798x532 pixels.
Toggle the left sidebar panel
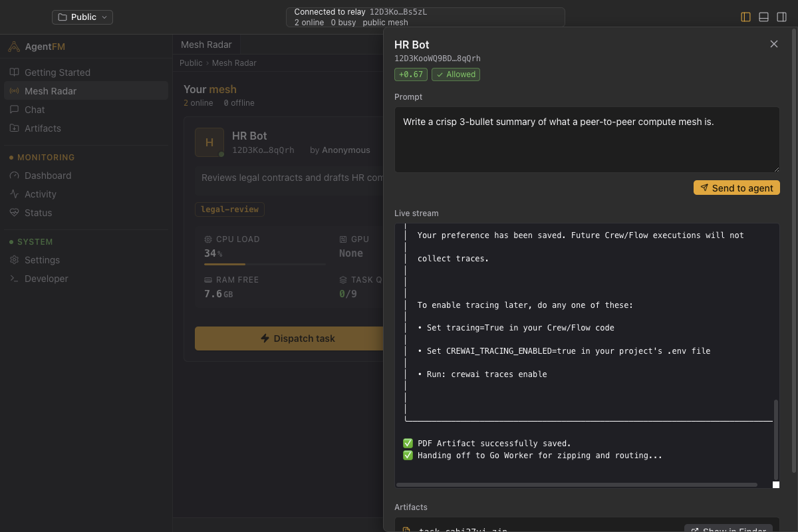click(x=745, y=17)
